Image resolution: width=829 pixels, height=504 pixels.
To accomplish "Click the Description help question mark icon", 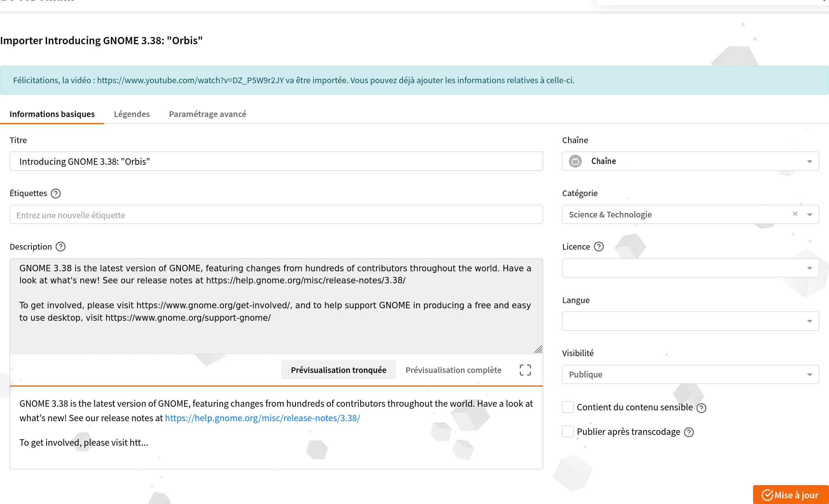I will (x=61, y=247).
